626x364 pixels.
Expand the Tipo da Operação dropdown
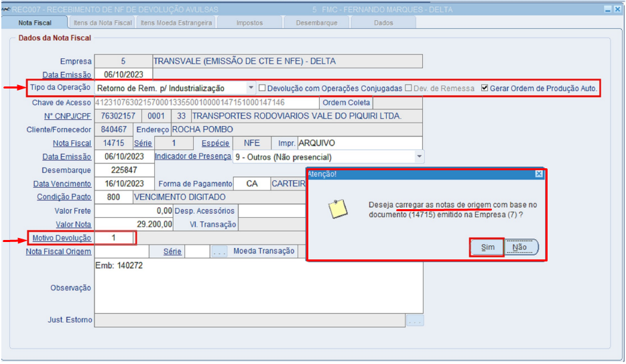(251, 87)
